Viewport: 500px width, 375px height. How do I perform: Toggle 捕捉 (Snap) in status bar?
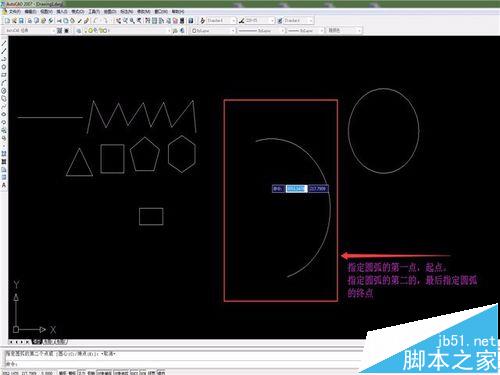[63, 373]
